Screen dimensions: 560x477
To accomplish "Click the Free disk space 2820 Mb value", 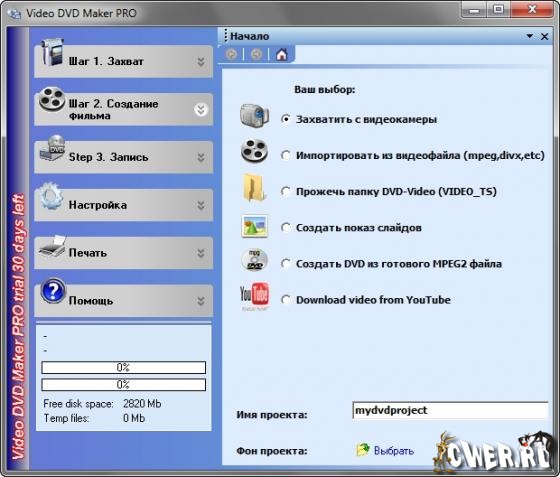I will pyautogui.click(x=142, y=404).
